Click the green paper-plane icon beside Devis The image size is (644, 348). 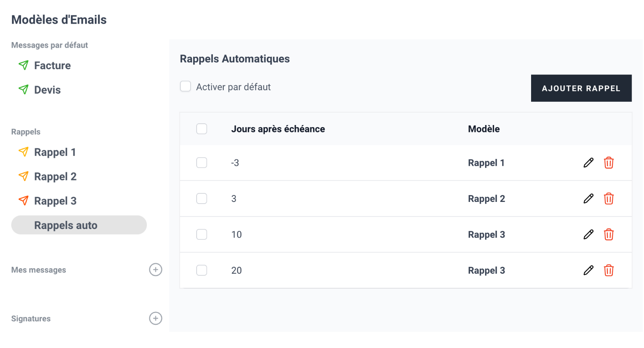24,90
